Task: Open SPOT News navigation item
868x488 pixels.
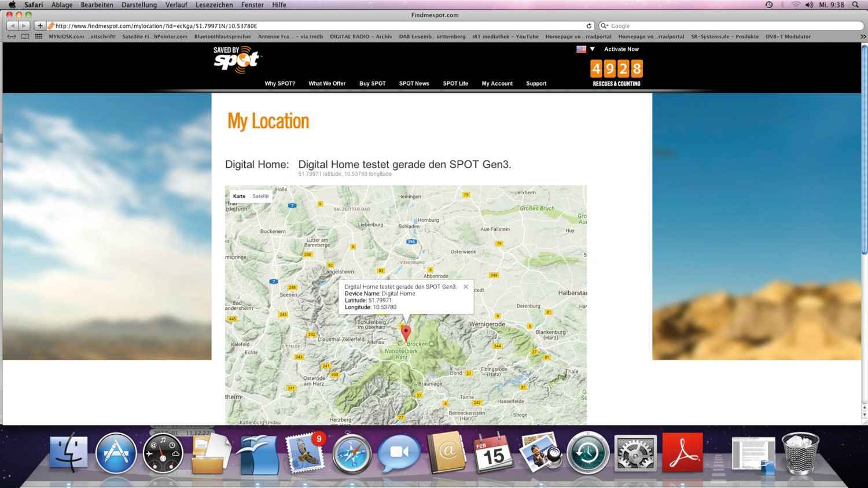Action: pyautogui.click(x=414, y=83)
